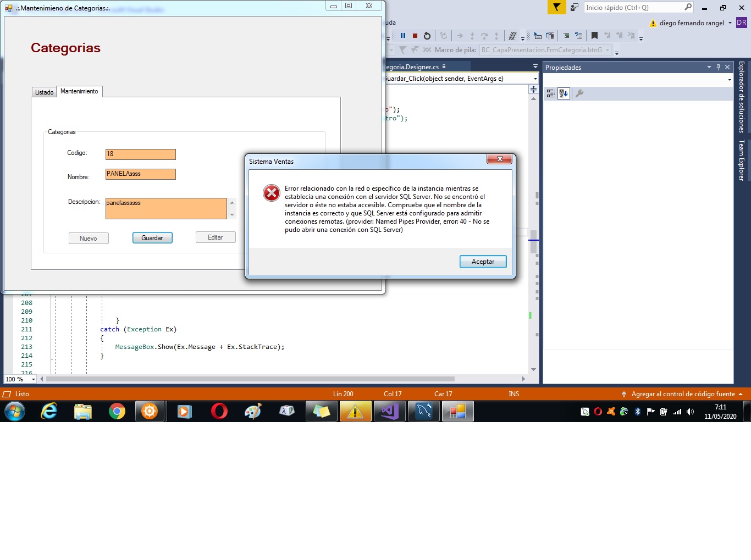Screen dimensions: 751x560
Task: Toggle alphabetical sorting in Propiedades
Action: (564, 93)
